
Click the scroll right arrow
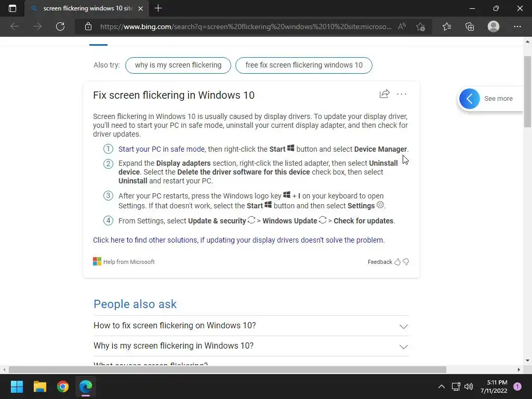(518, 369)
